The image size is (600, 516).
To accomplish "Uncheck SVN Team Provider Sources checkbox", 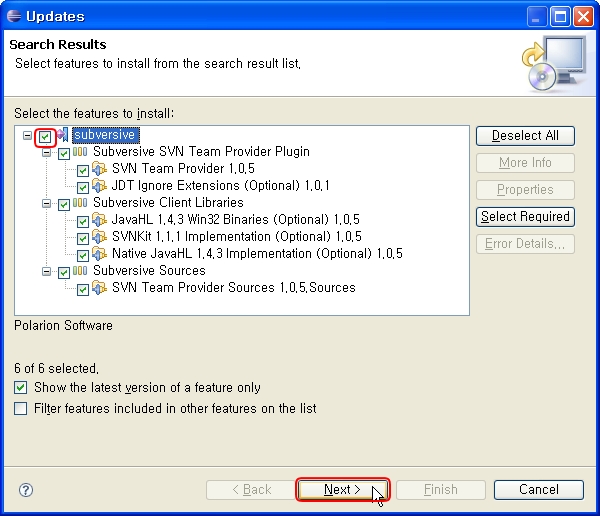I will (83, 289).
